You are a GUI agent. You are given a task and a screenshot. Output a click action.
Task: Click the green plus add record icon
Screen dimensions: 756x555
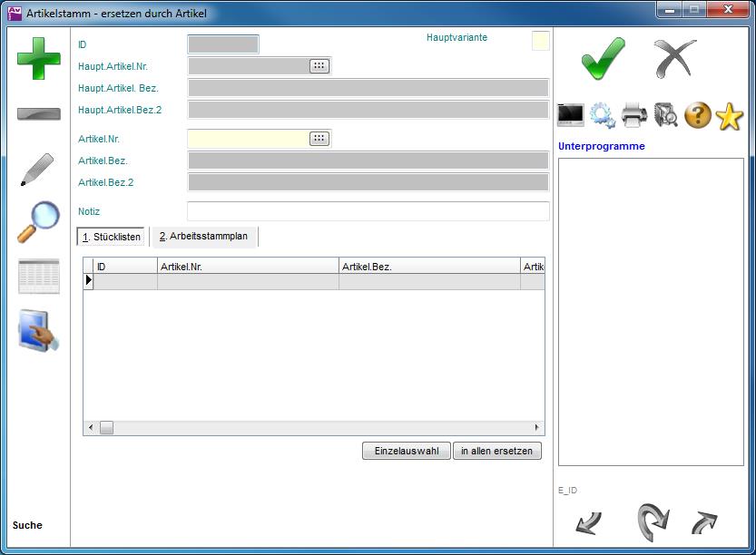click(39, 58)
